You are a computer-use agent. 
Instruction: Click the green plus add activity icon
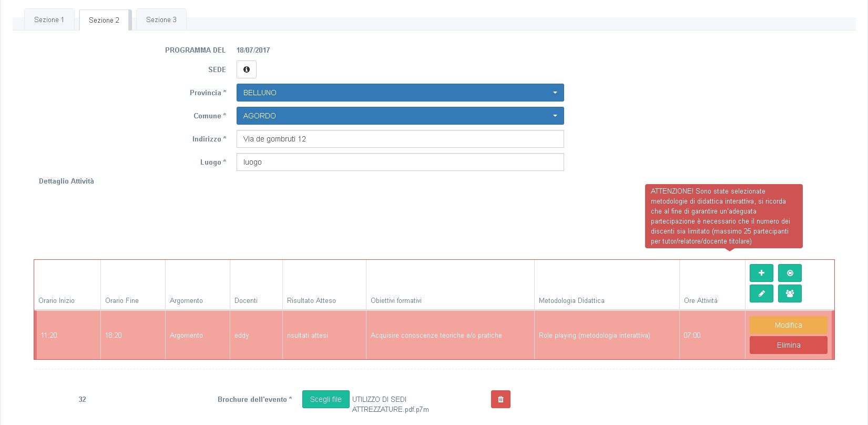coord(761,273)
